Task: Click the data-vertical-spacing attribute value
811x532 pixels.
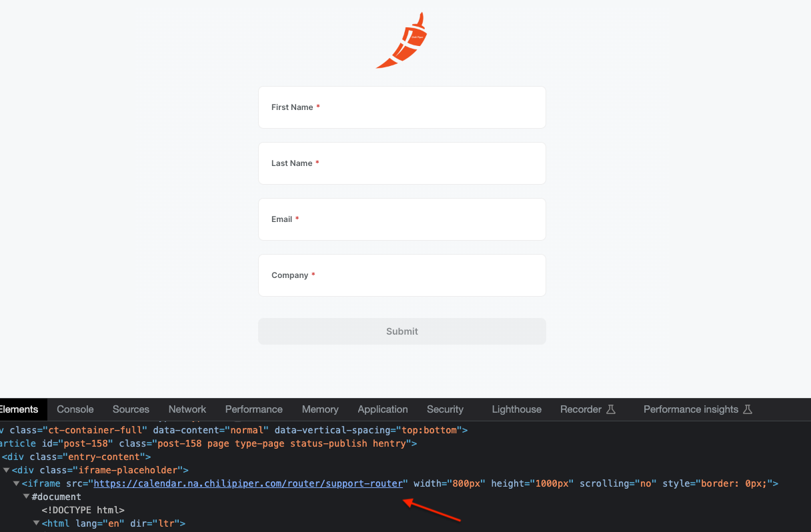Action: click(430, 430)
